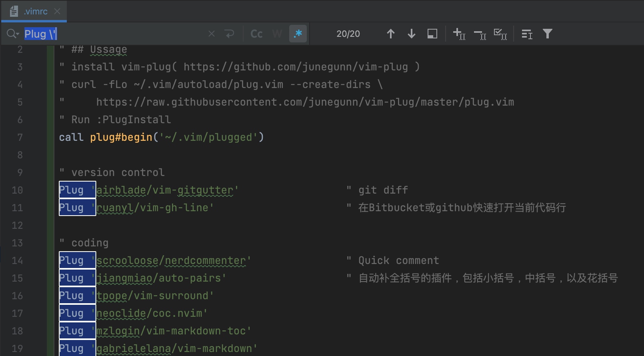
Task: Jump to previous search occurrence arrow
Action: point(391,34)
